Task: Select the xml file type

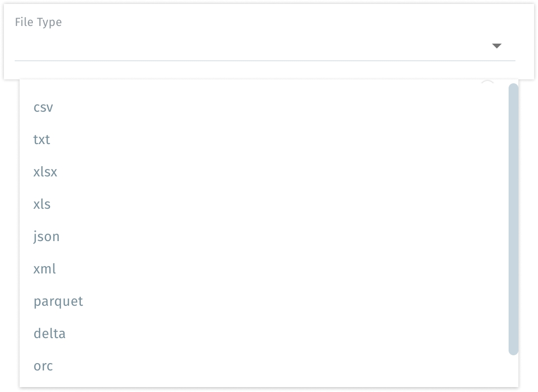Action: click(45, 269)
